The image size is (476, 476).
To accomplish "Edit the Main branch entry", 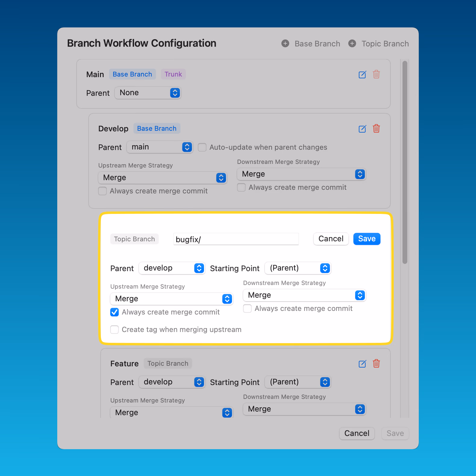I will [x=362, y=74].
